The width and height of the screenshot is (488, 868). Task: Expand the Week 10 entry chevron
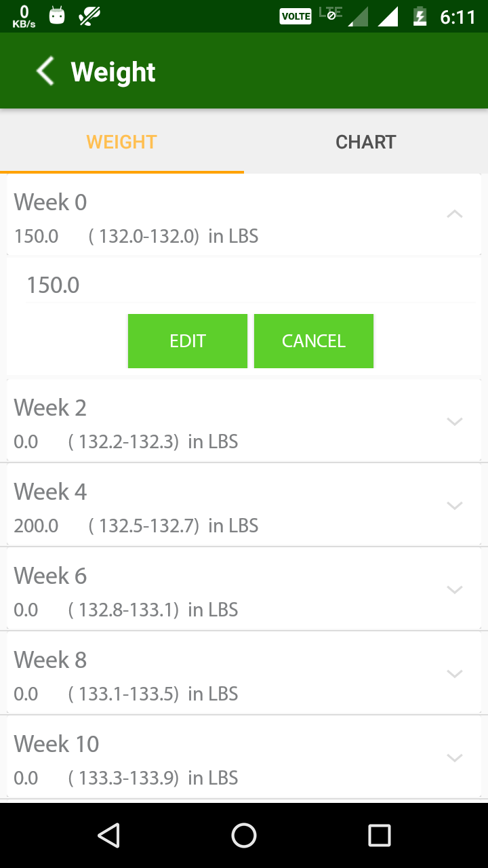click(455, 757)
